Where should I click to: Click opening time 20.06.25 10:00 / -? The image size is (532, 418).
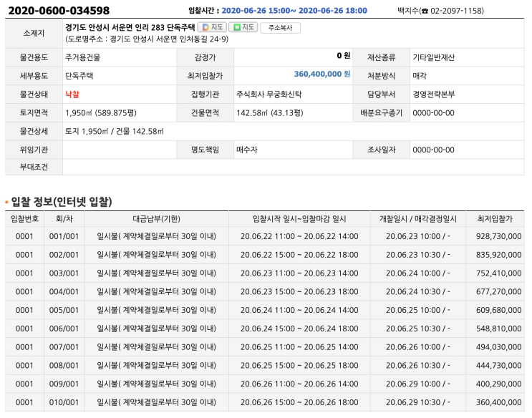tap(418, 310)
